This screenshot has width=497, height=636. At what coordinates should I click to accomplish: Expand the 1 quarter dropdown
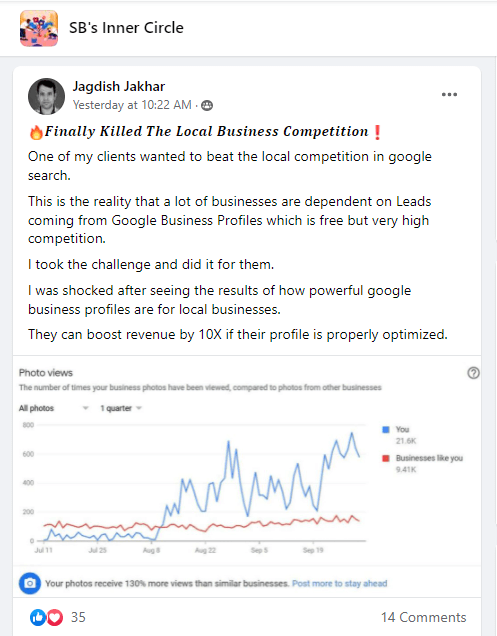tap(121, 408)
